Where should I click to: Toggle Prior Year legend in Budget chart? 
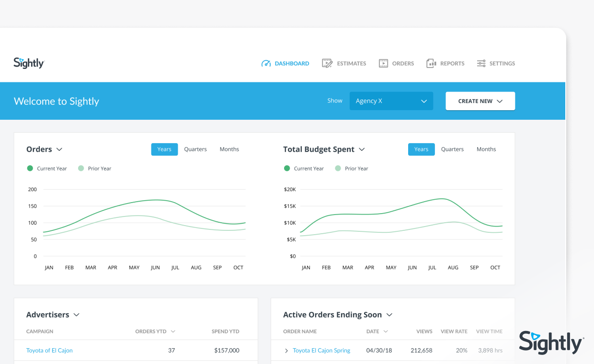coord(352,169)
